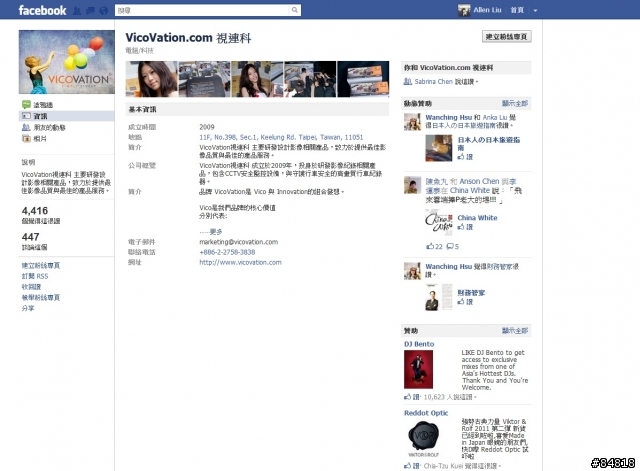Image resolution: width=640 pixels, height=471 pixels.
Task: Open third photo strip thumbnail of model
Action: [x=257, y=79]
